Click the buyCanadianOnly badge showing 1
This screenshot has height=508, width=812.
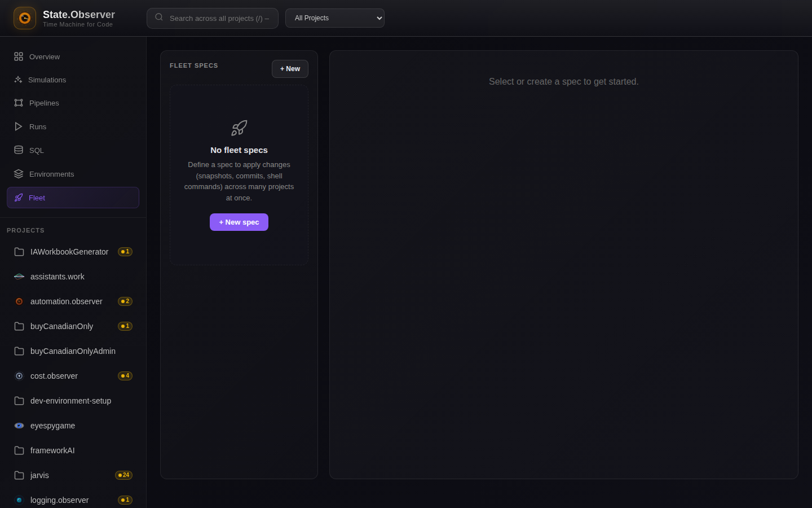click(x=125, y=326)
